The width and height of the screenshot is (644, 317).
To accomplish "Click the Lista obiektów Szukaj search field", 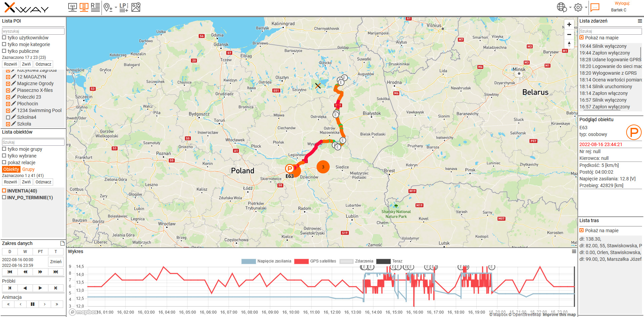I will 33,142.
